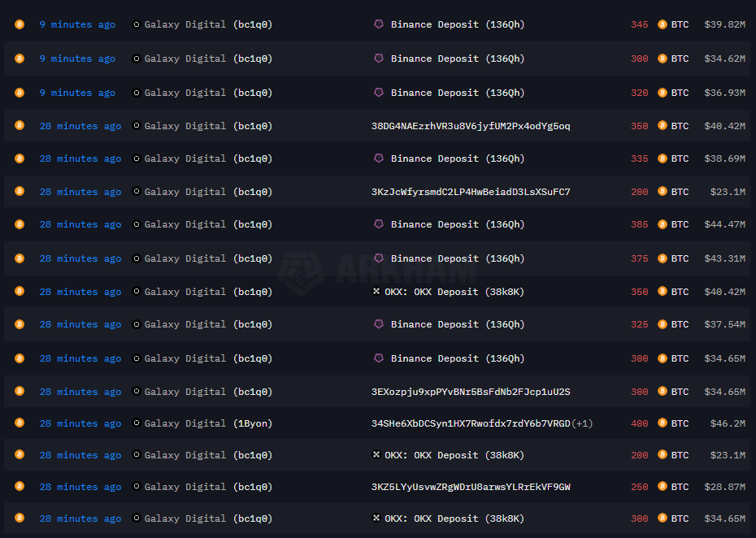
Task: Open Galaxy Digital (bc1q0) in the $28.87M row
Action: [x=208, y=488]
